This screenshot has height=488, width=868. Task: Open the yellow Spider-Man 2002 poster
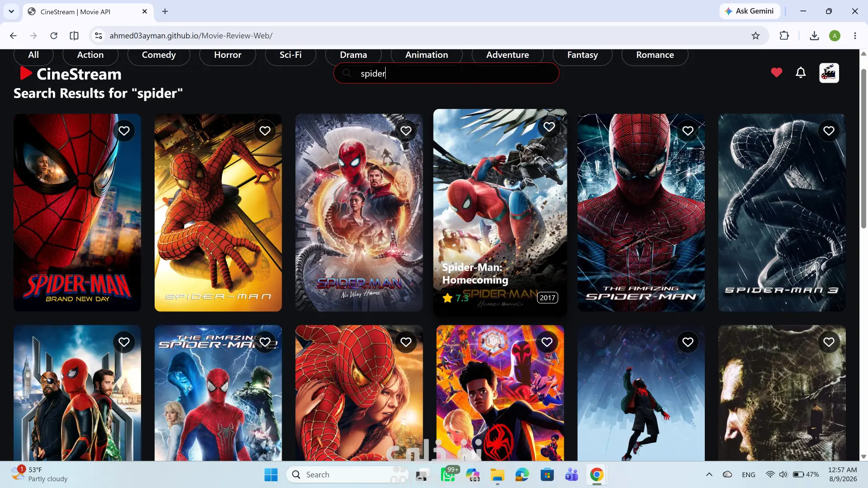218,212
